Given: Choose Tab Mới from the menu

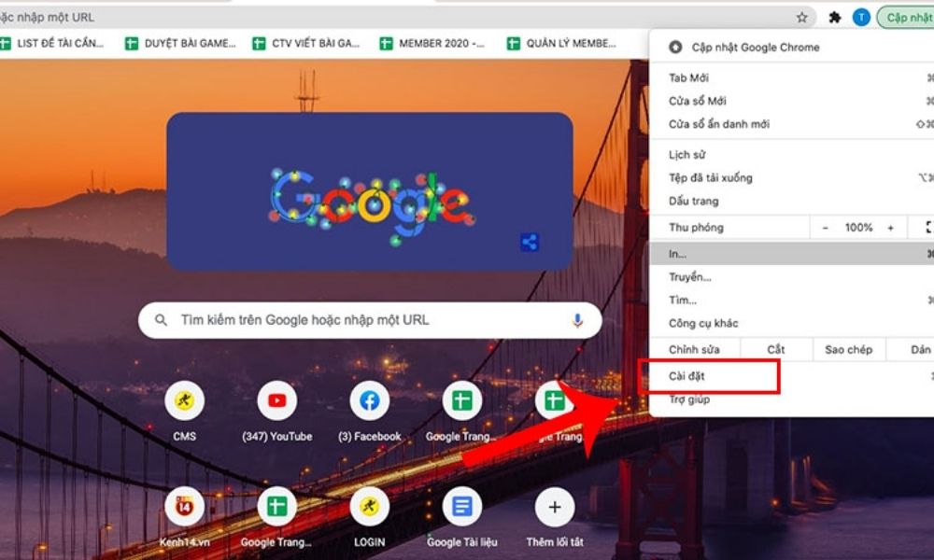Looking at the screenshot, I should coord(792,77).
